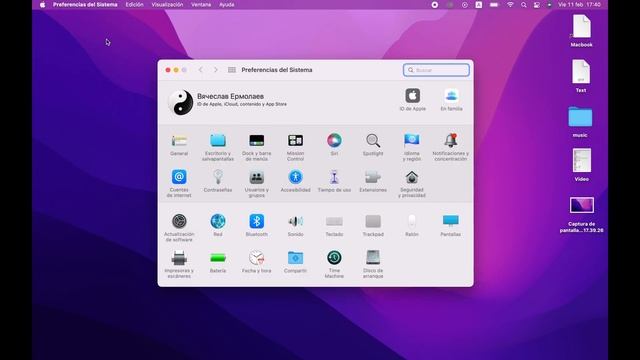Click the user name Вячеслав Ермолаев
This screenshot has width=640, height=360.
tap(230, 96)
